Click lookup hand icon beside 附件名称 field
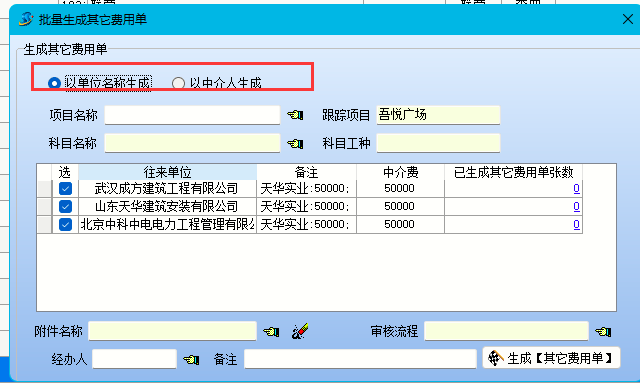Image resolution: width=640 pixels, height=389 pixels. click(x=271, y=331)
